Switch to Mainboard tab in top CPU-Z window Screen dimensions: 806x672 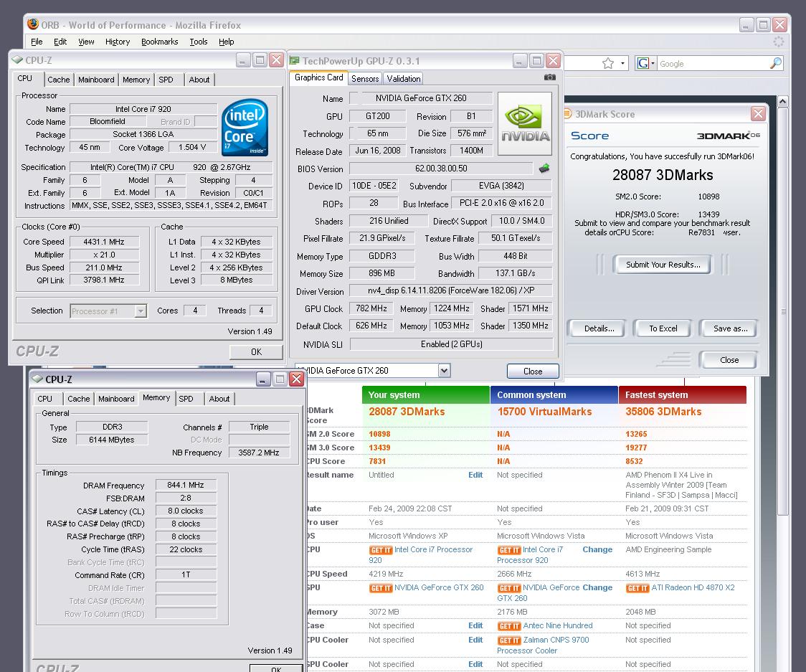click(x=96, y=80)
